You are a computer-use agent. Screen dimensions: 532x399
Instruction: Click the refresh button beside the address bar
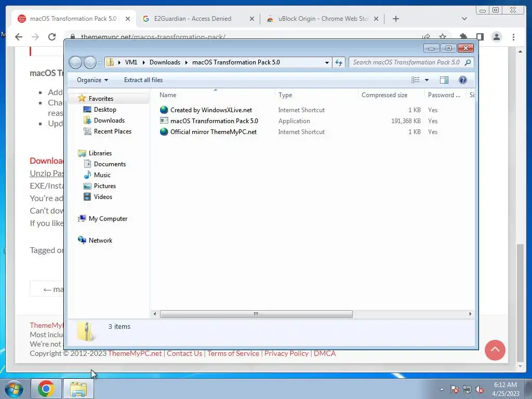pos(339,62)
